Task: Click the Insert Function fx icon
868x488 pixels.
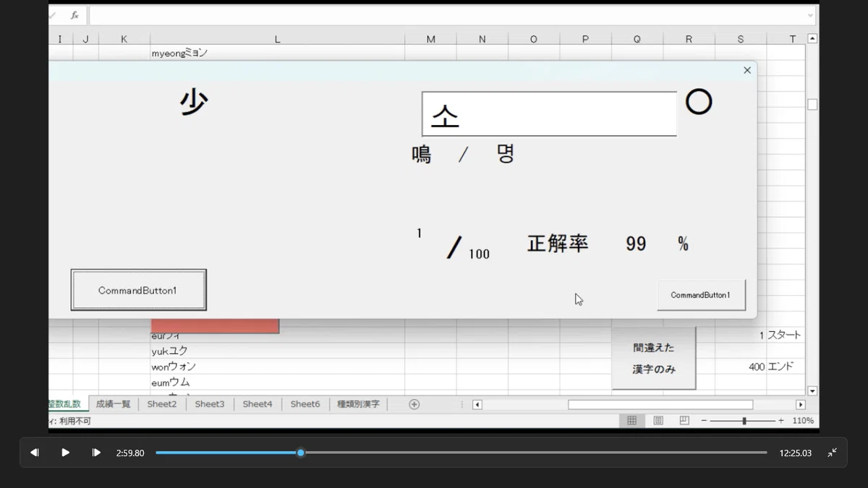Action: click(75, 15)
